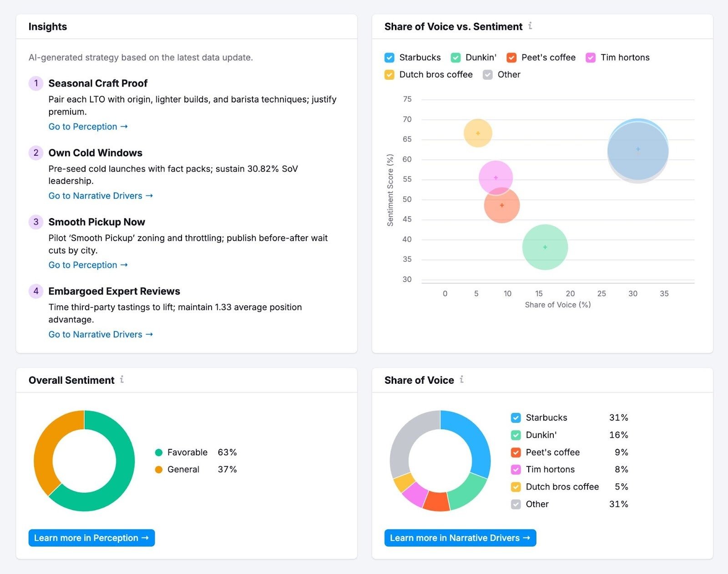Click the Dunkin' green legend icon in Share of Voice list
This screenshot has height=574, width=728.
(x=516, y=435)
